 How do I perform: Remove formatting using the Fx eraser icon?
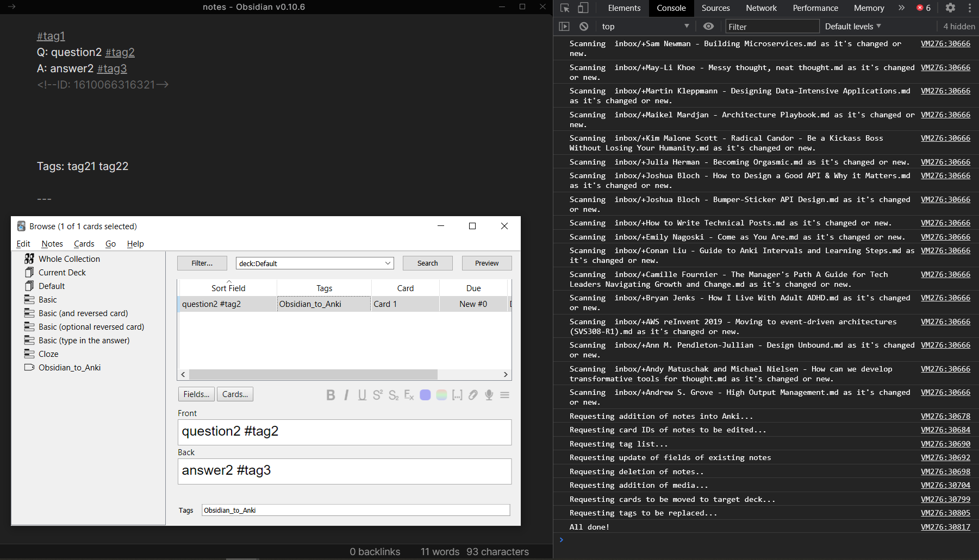409,395
